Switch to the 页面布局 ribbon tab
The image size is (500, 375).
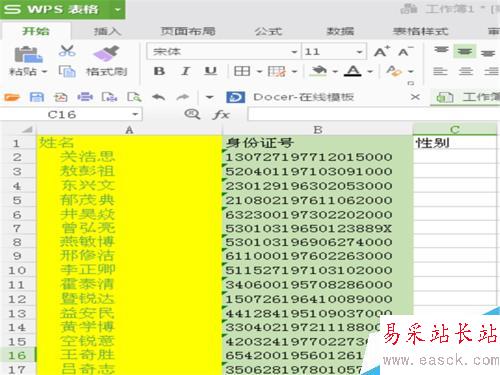188,31
